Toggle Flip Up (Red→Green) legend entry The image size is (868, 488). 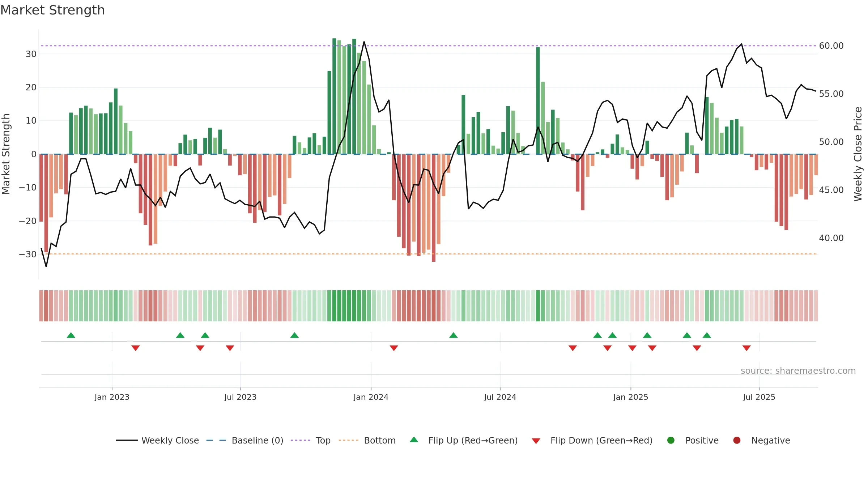[x=464, y=440]
